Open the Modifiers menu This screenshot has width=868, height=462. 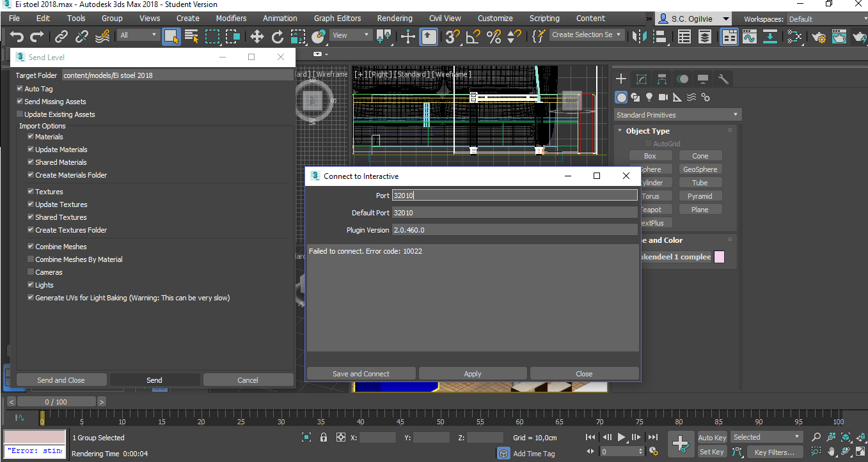click(231, 18)
